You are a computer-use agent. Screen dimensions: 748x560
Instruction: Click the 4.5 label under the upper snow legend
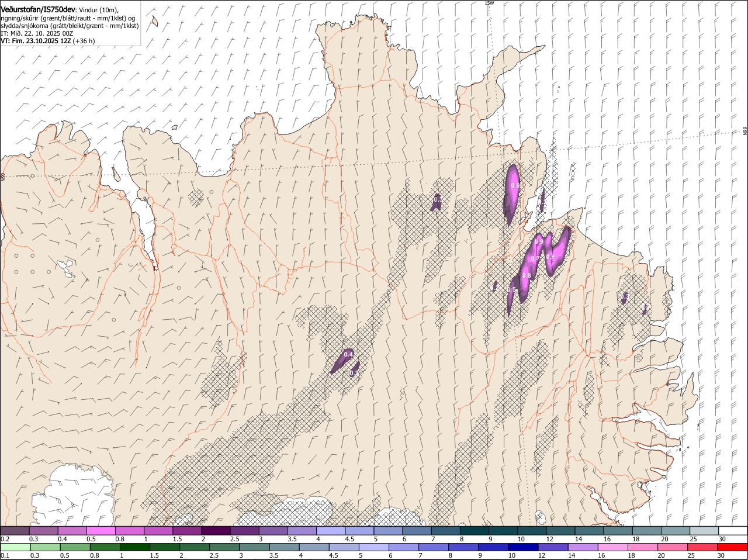(349, 538)
